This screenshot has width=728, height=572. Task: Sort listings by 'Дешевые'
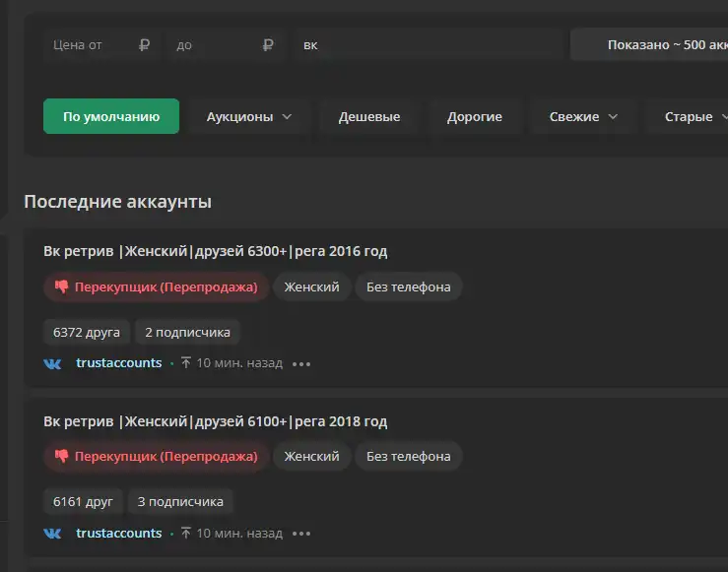[x=369, y=116]
